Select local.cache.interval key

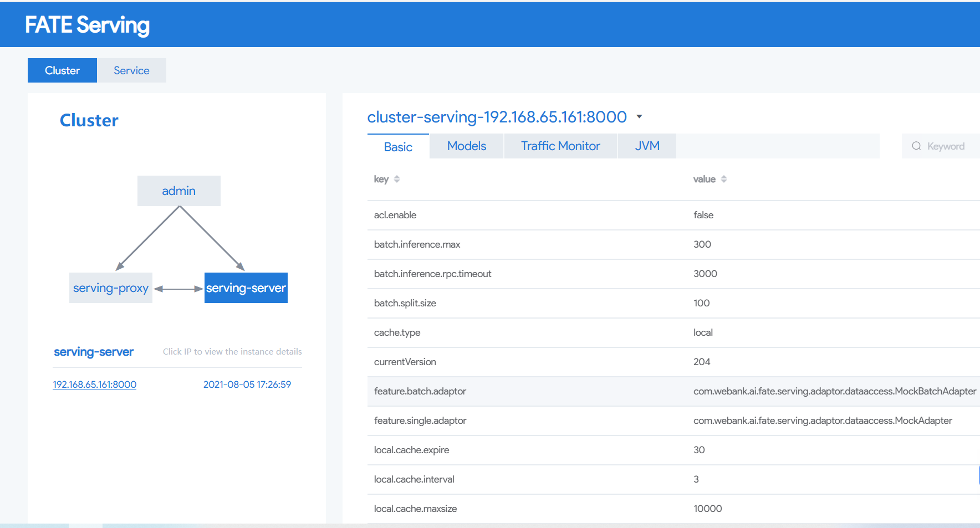414,479
